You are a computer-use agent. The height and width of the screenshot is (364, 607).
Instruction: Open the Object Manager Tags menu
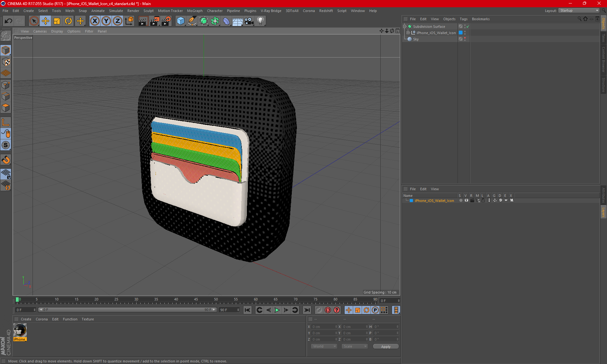pyautogui.click(x=463, y=19)
